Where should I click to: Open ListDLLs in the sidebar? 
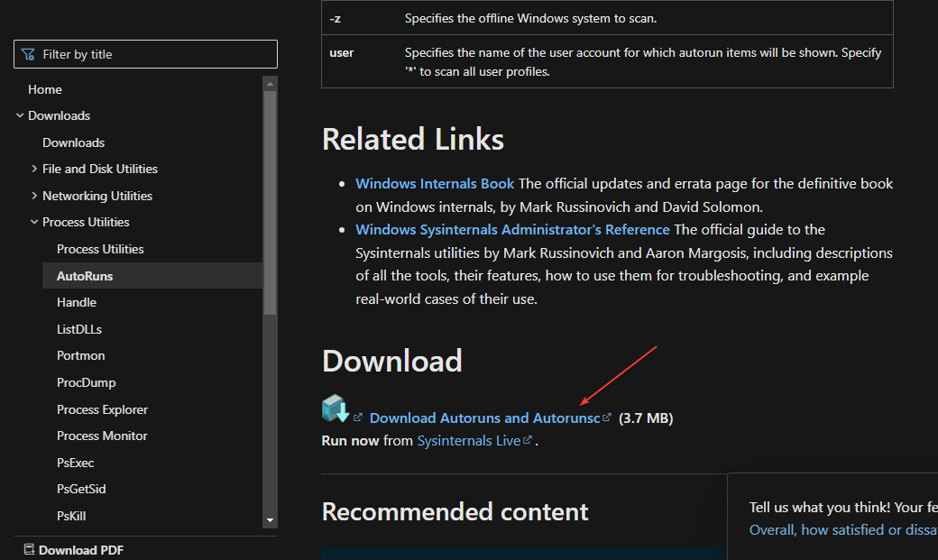(x=79, y=329)
